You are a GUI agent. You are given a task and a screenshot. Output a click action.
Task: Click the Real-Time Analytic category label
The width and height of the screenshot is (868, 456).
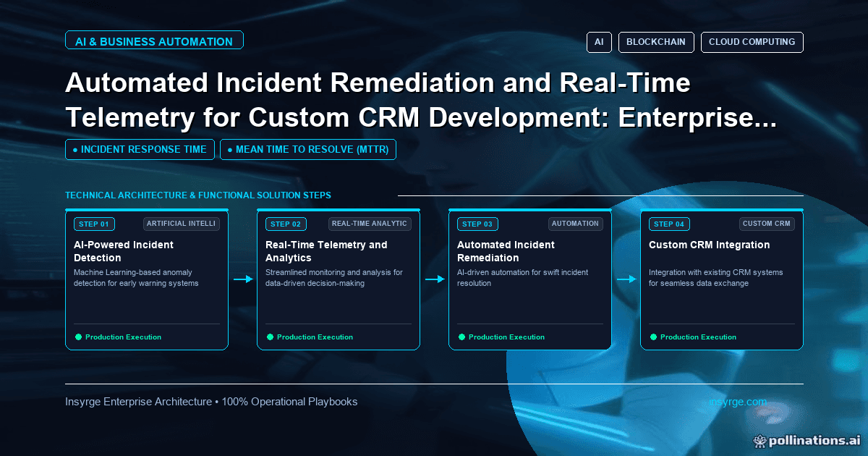(370, 224)
